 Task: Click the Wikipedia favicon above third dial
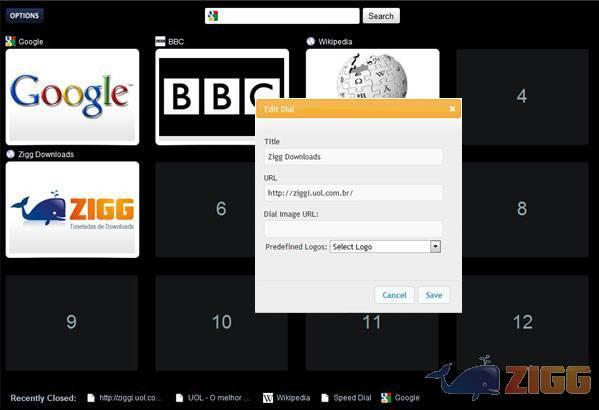(x=311, y=41)
